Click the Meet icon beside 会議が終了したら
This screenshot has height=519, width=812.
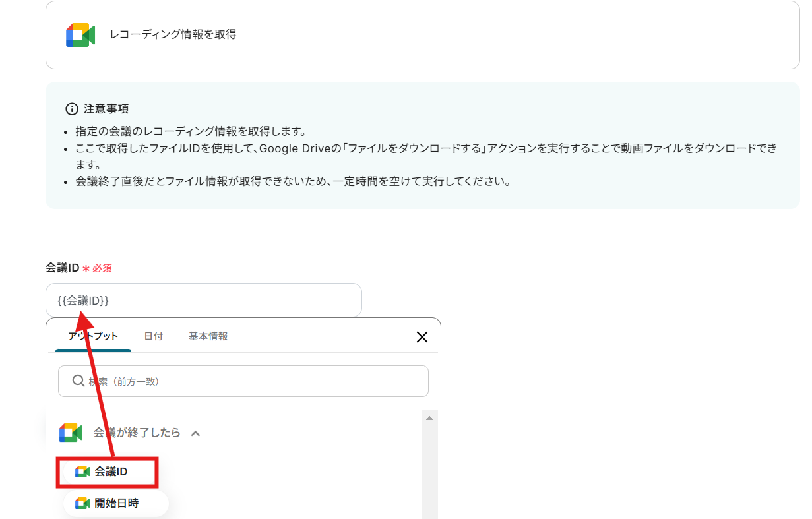pyautogui.click(x=71, y=433)
